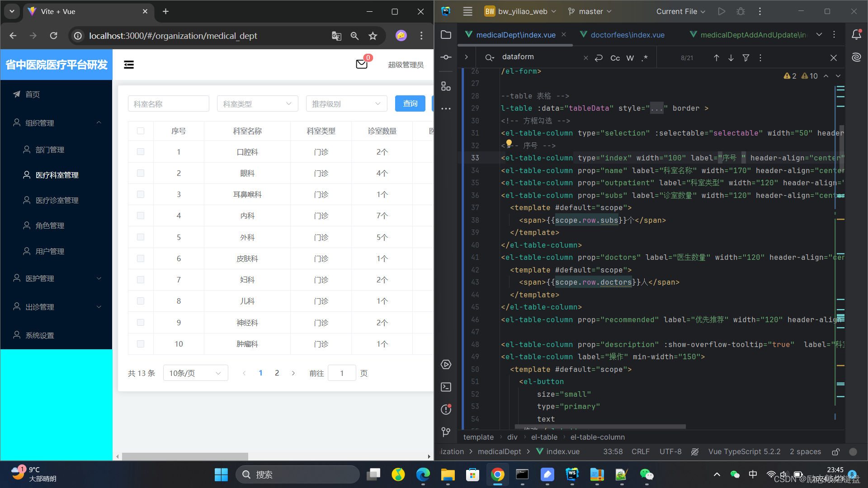Click the 查询 search button
Viewport: 868px width, 488px height.
coord(410,103)
